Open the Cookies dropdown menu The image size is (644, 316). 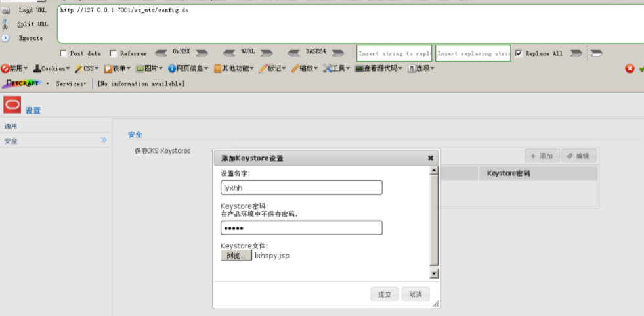click(x=52, y=68)
